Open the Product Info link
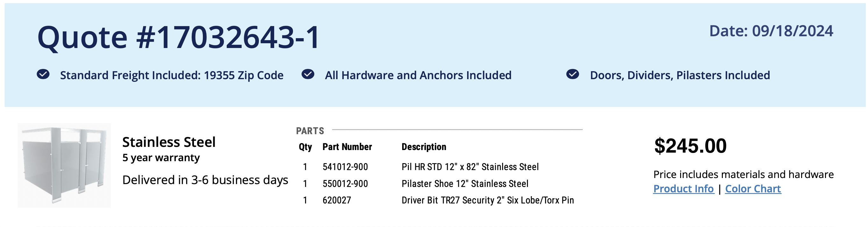This screenshot has width=868, height=227. (683, 189)
